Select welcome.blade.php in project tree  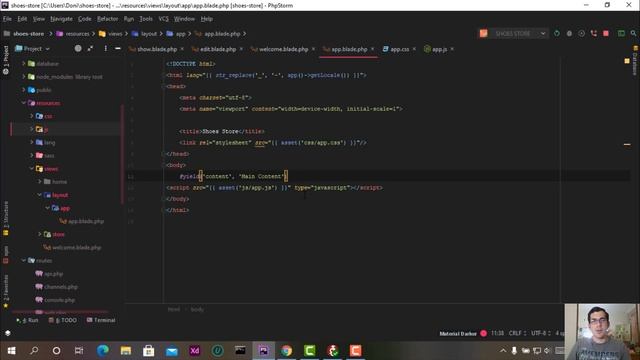click(x=76, y=247)
